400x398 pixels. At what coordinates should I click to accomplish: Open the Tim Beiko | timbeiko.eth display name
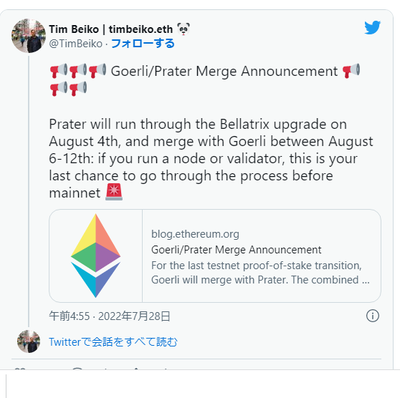pos(111,29)
